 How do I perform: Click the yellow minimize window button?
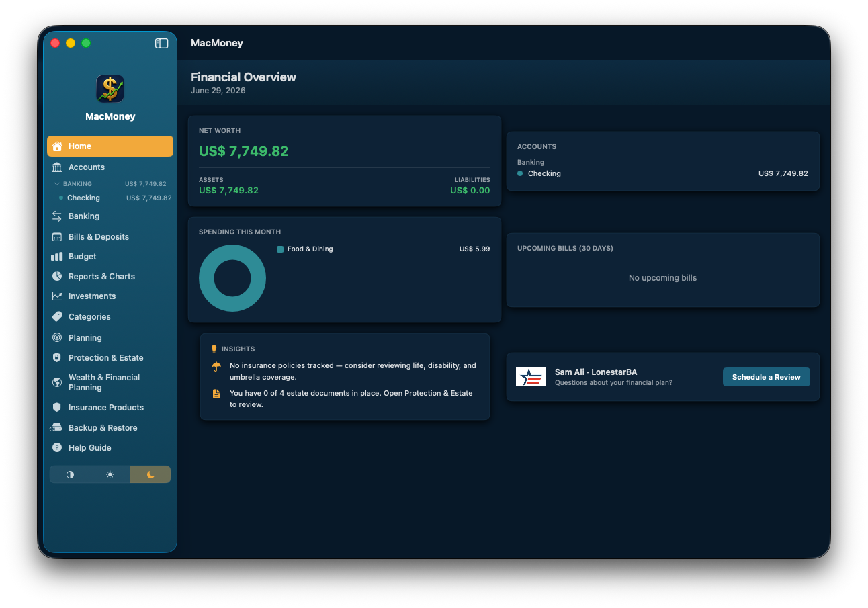pyautogui.click(x=71, y=43)
